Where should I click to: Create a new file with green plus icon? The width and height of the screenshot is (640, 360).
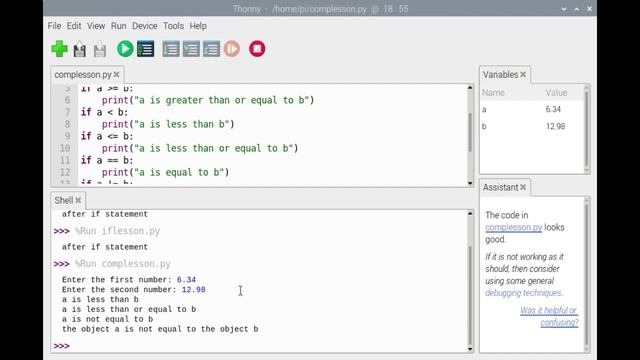point(60,49)
